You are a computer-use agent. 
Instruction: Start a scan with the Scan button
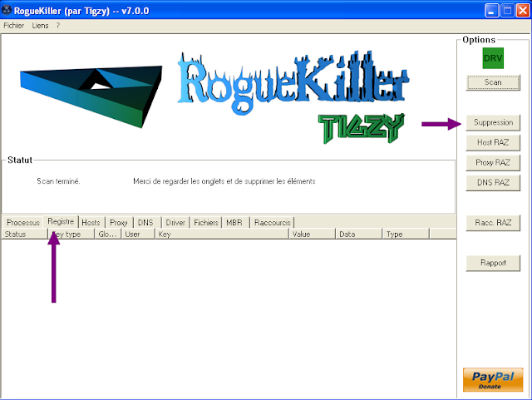(x=493, y=82)
